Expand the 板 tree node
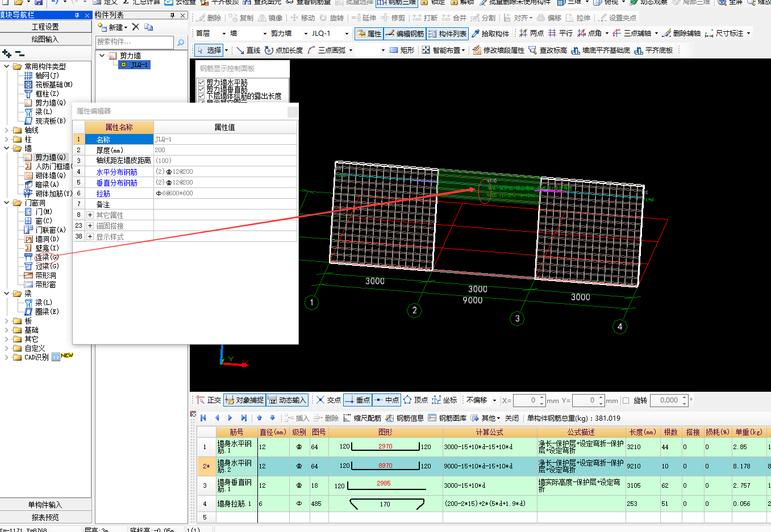The image size is (771, 532). [7, 321]
